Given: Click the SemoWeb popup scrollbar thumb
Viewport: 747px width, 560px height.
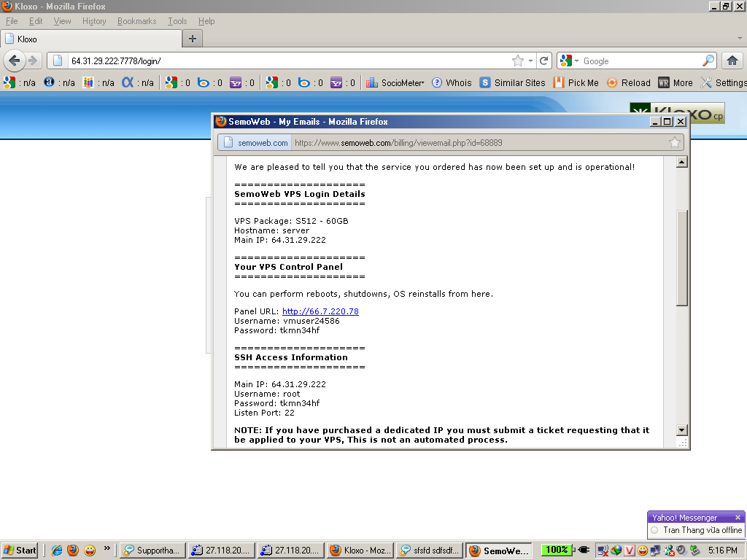Looking at the screenshot, I should 682,258.
